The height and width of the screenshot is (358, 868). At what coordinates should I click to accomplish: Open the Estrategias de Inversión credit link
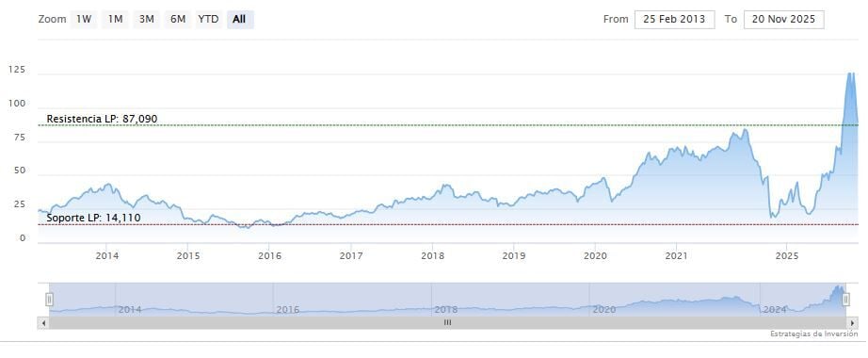pos(813,334)
